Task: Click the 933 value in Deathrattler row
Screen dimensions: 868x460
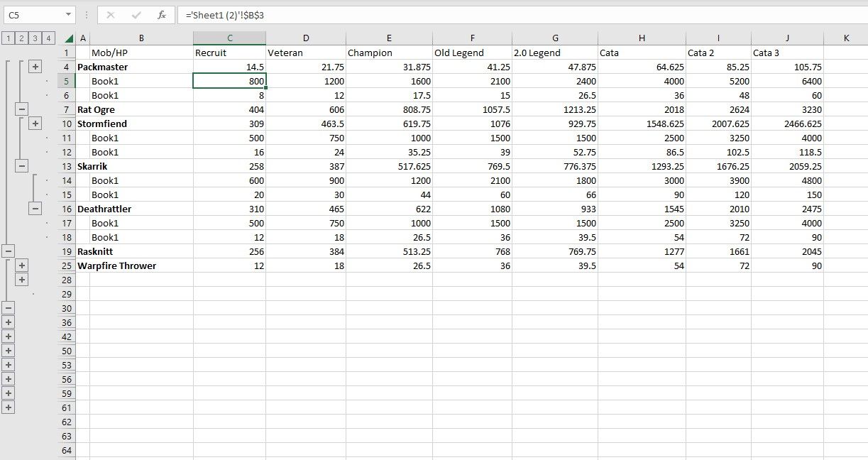Action: pos(555,209)
